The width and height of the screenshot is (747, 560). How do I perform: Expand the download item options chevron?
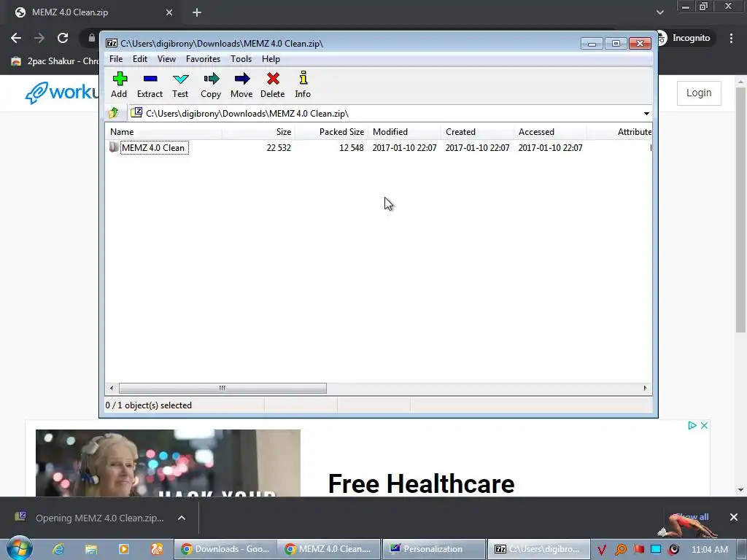coord(182,518)
